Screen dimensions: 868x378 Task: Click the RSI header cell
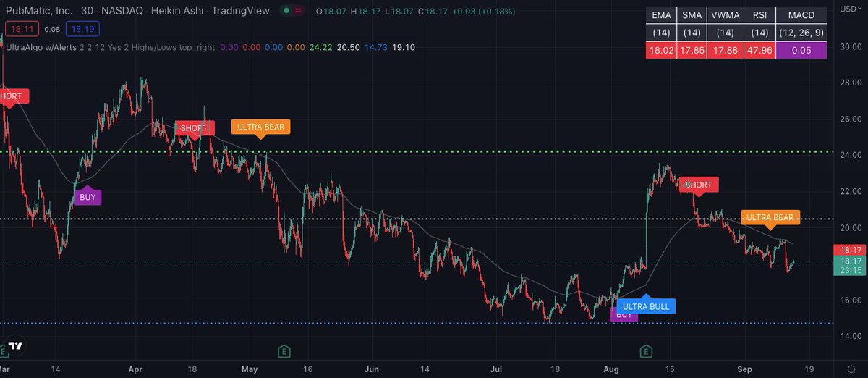(759, 14)
